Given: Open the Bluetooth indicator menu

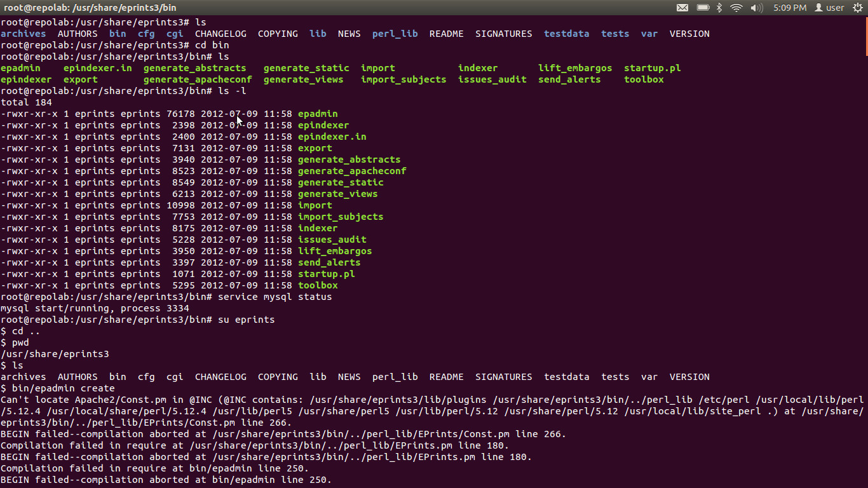Looking at the screenshot, I should click(x=719, y=8).
